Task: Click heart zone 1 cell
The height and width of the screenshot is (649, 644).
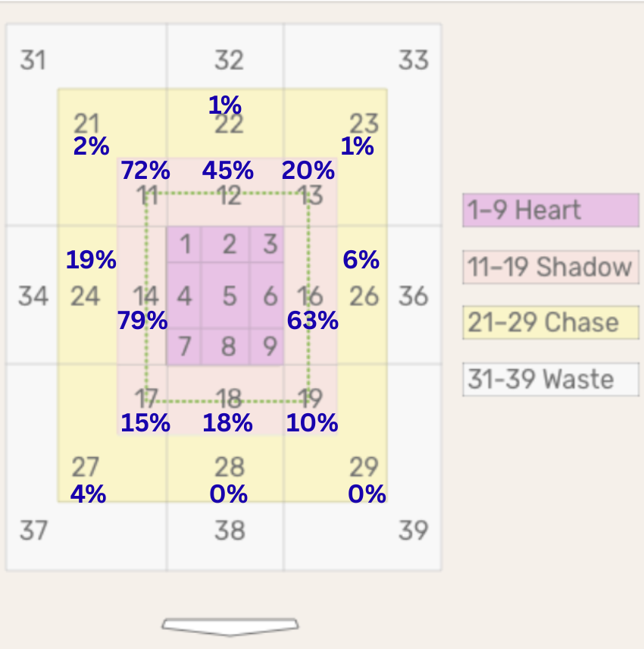Action: (184, 244)
